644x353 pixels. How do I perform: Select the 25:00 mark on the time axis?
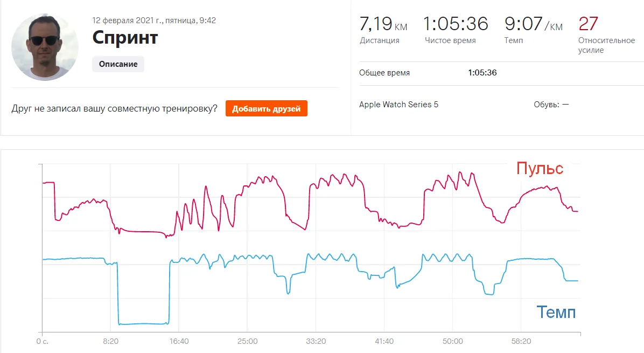coord(247,341)
